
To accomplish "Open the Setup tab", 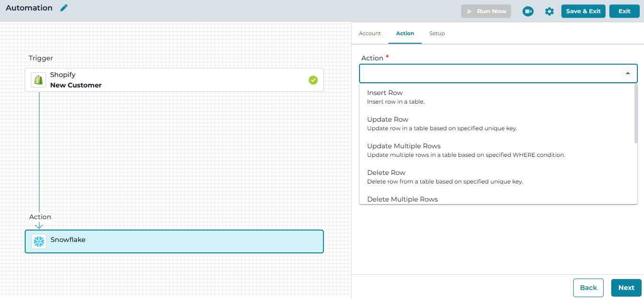I will click(437, 33).
